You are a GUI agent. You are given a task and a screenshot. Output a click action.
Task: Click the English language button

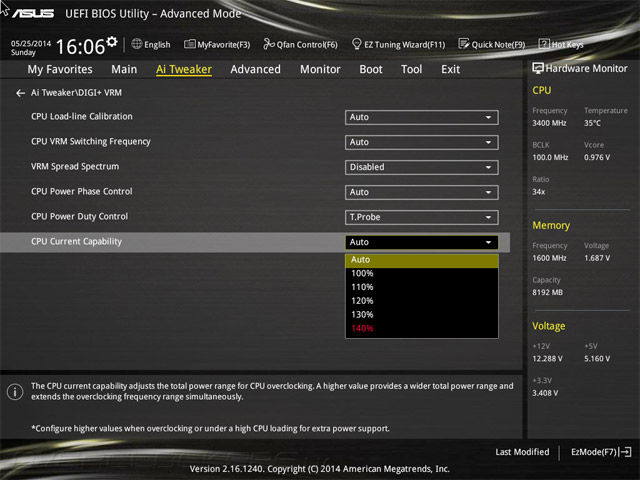click(151, 44)
